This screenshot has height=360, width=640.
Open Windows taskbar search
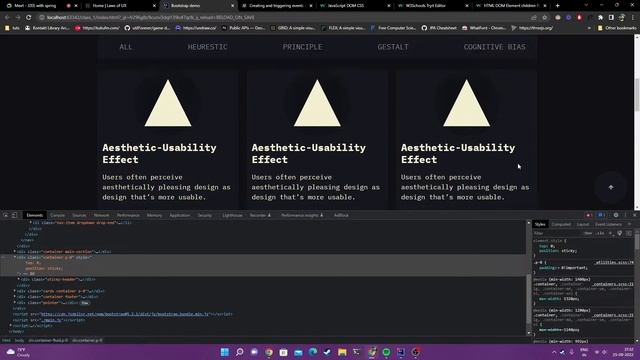pyautogui.click(x=240, y=352)
